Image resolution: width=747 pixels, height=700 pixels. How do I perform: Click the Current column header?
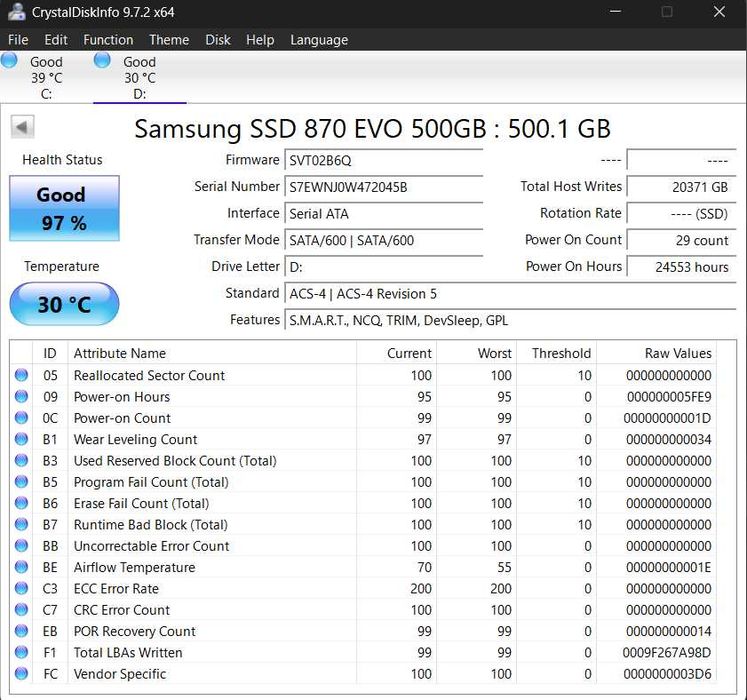click(396, 353)
